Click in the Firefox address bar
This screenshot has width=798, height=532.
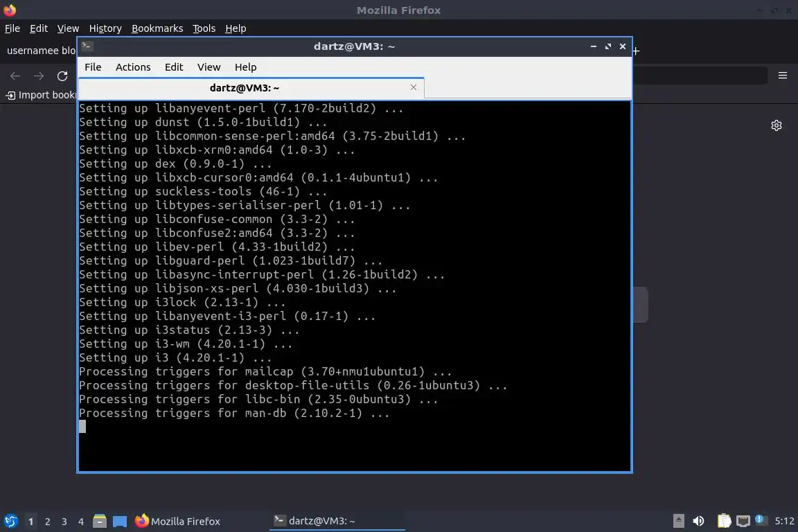700,76
